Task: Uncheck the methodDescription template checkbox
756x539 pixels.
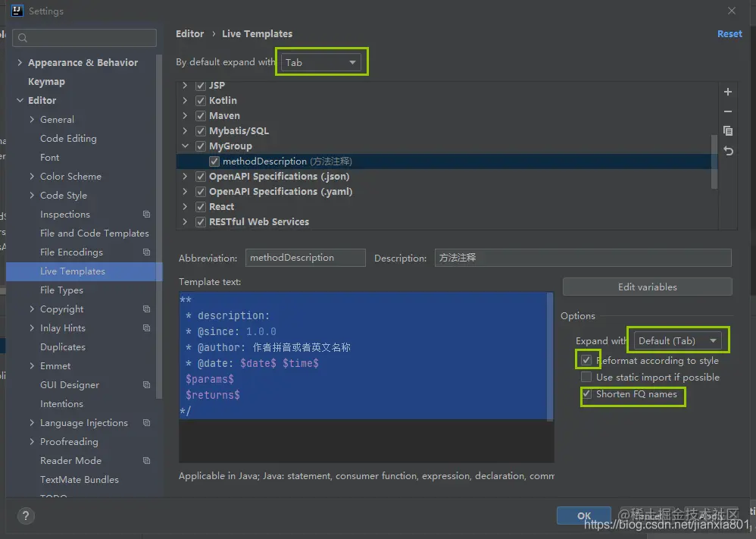Action: point(214,161)
